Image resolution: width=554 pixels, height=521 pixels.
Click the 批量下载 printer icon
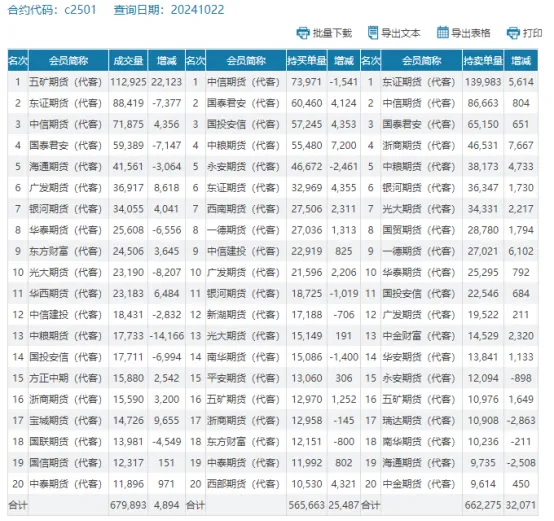pos(303,33)
